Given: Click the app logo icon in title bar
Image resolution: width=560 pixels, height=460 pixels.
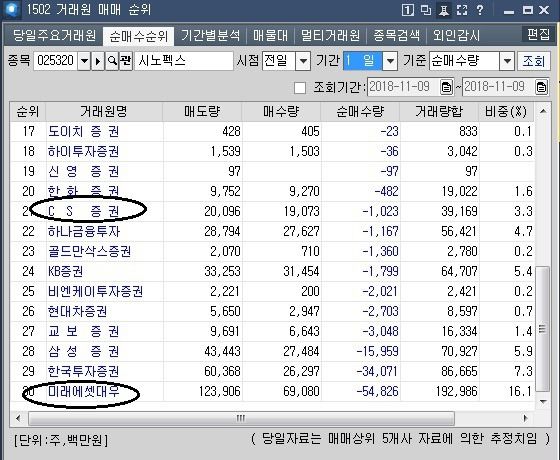Looking at the screenshot, I should [12, 9].
